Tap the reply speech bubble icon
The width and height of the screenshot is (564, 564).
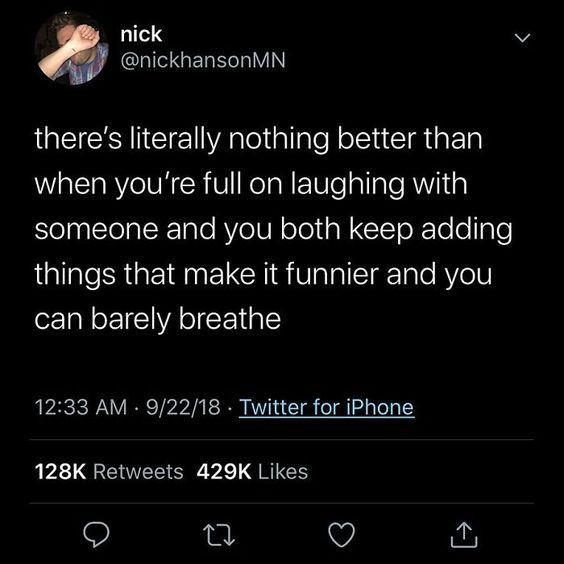pos(96,535)
